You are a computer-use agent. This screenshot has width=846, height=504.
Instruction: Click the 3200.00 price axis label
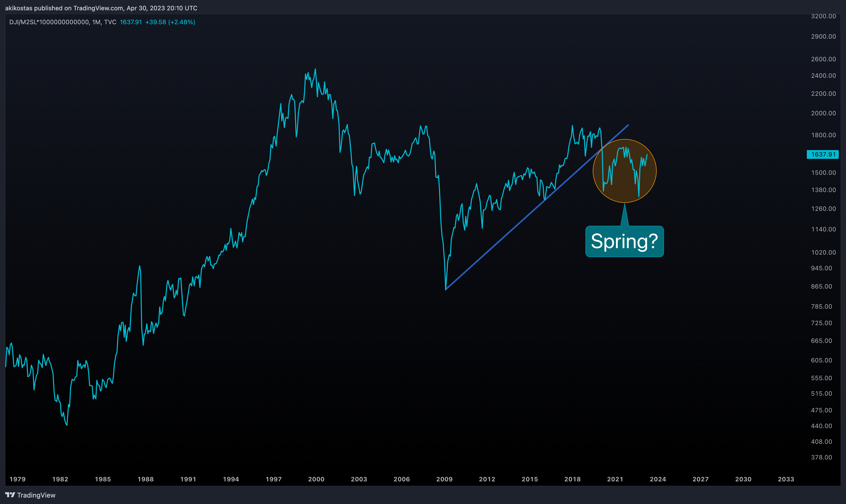pyautogui.click(x=824, y=16)
